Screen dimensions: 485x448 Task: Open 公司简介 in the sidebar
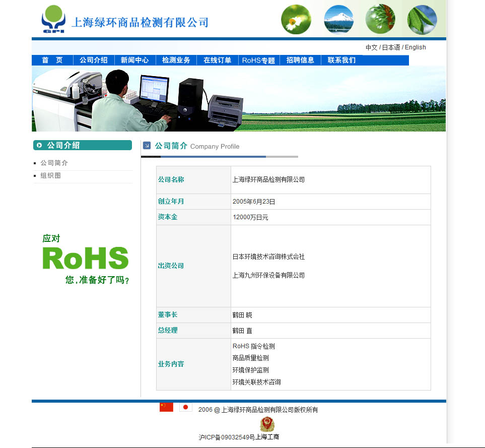pos(54,163)
